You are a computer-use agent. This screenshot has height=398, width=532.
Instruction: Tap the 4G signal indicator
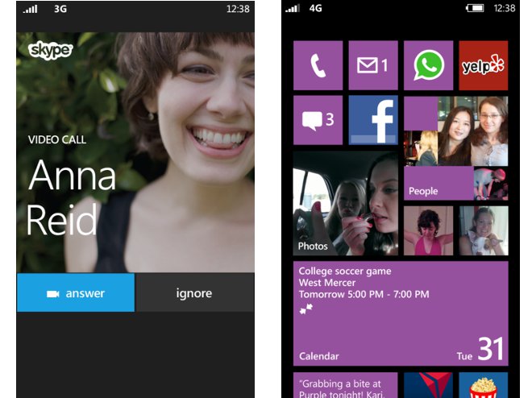coord(315,9)
